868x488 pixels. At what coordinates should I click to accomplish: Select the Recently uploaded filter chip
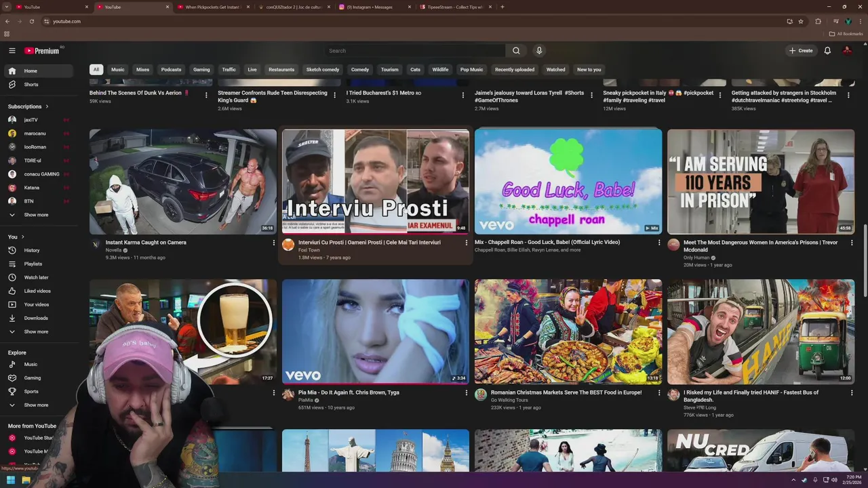pyautogui.click(x=515, y=69)
